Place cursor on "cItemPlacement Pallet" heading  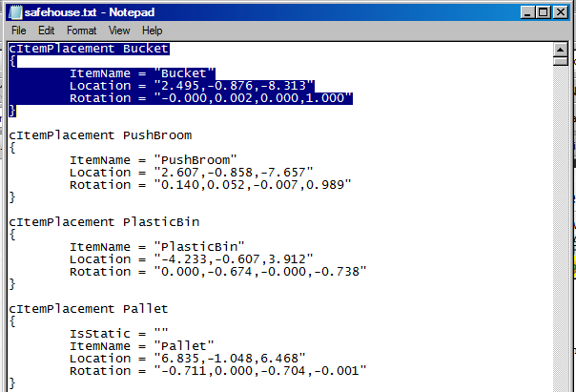(89, 308)
